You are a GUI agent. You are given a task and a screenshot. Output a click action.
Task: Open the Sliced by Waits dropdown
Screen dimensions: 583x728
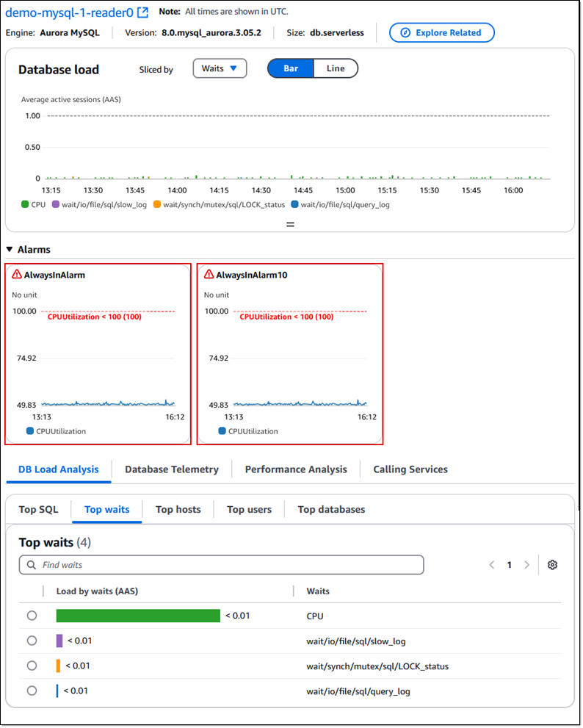click(220, 68)
